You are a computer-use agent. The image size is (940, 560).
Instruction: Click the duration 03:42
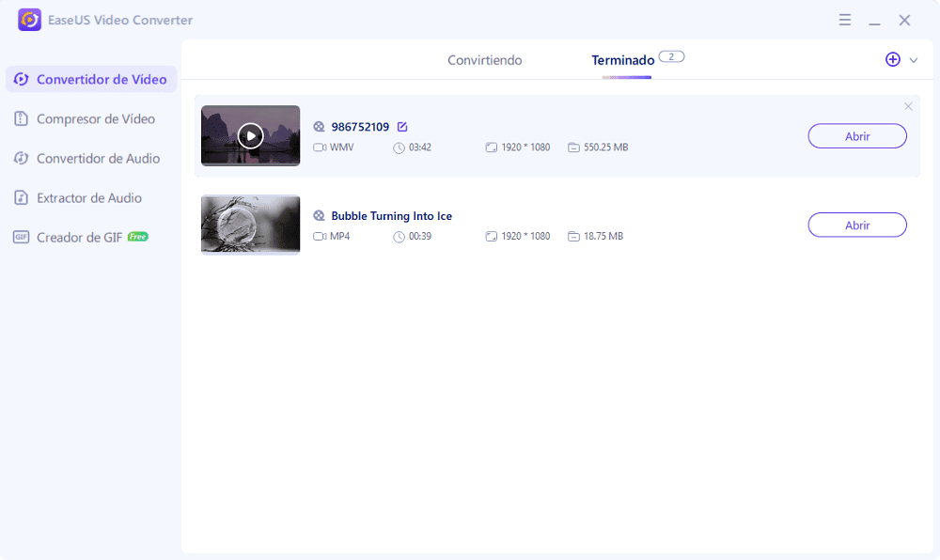click(x=419, y=148)
